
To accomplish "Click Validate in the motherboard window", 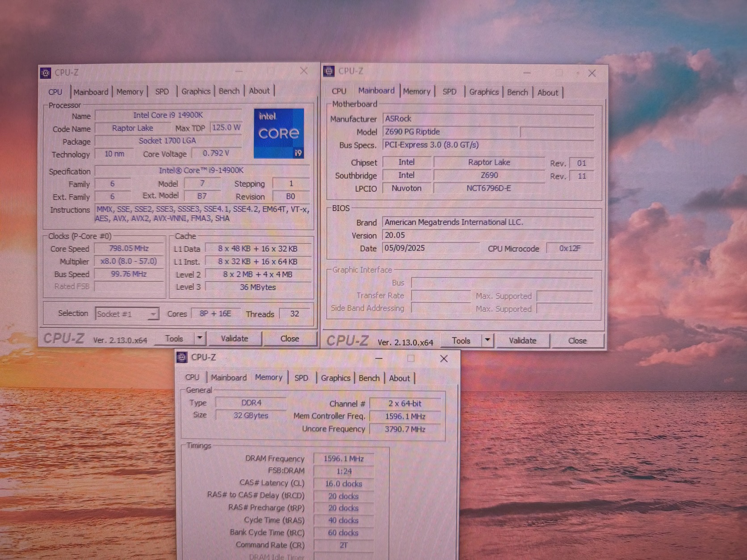I will click(523, 341).
